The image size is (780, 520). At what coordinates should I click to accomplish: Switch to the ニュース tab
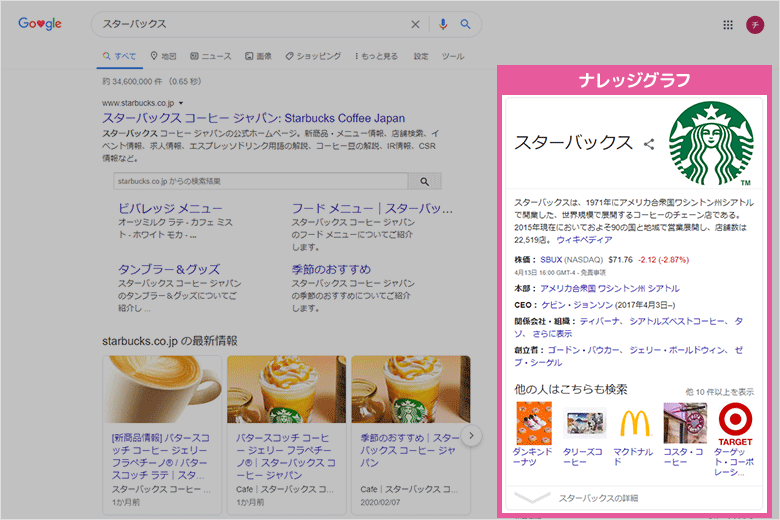point(211,56)
